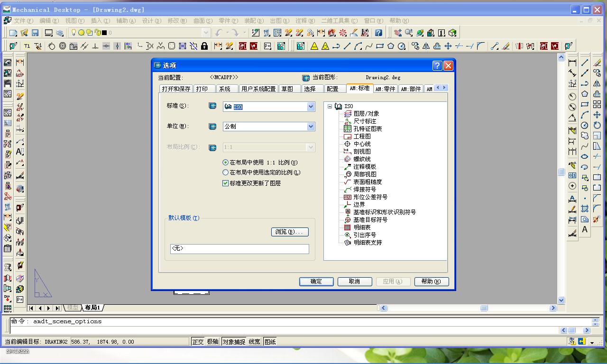
Task: Toggle 线宽 Lineweight in the status bar
Action: [x=255, y=342]
